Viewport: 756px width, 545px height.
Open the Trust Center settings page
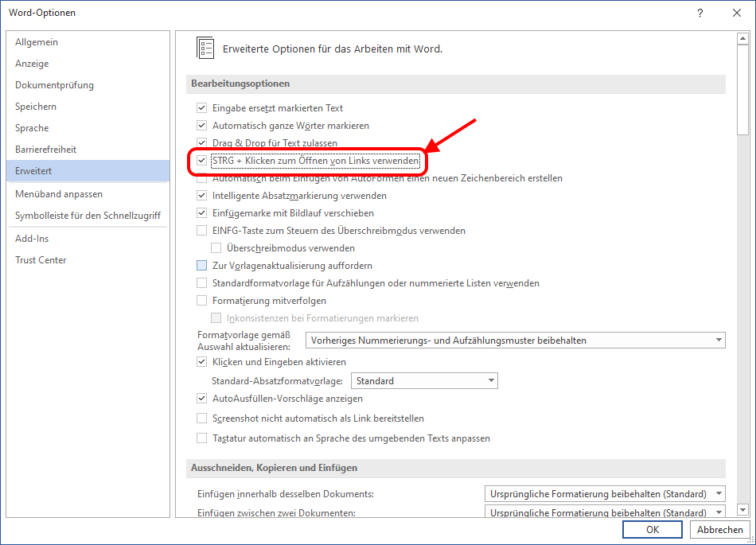click(40, 259)
